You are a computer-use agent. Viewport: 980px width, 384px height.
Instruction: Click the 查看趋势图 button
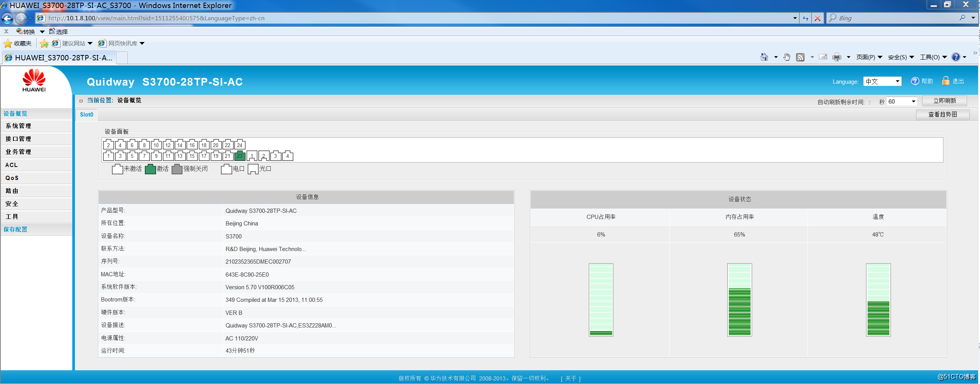pos(943,114)
